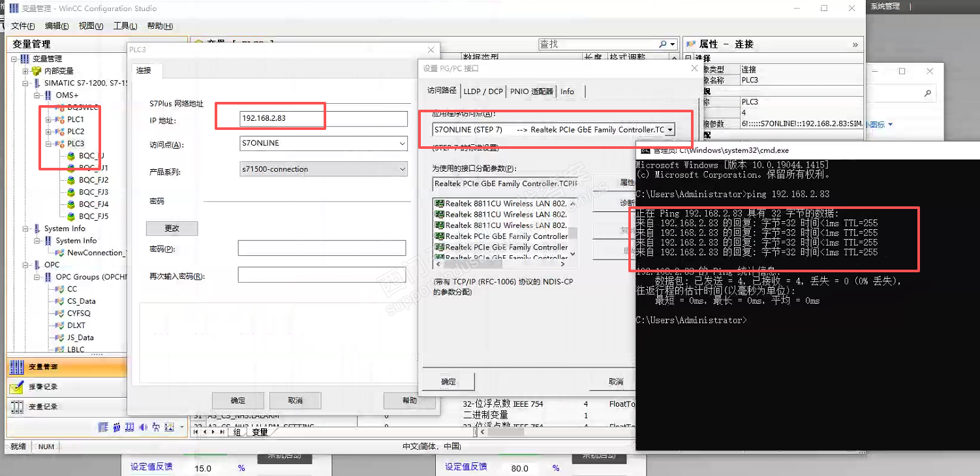Click the 更改 password button

[172, 229]
